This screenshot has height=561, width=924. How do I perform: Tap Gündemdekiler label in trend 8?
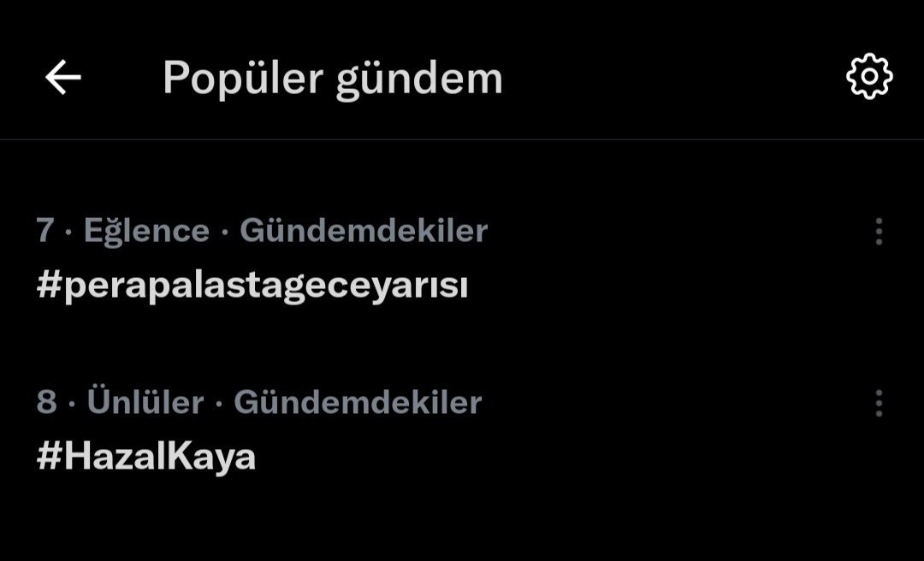coord(358,403)
